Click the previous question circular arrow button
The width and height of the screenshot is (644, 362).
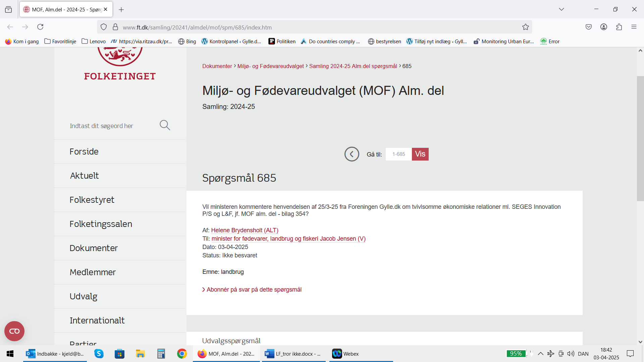(352, 154)
